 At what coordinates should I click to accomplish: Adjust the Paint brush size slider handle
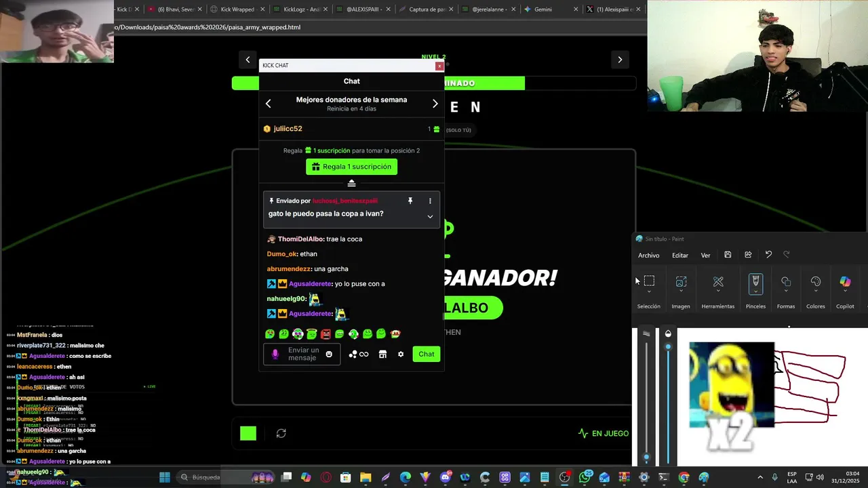click(x=646, y=457)
